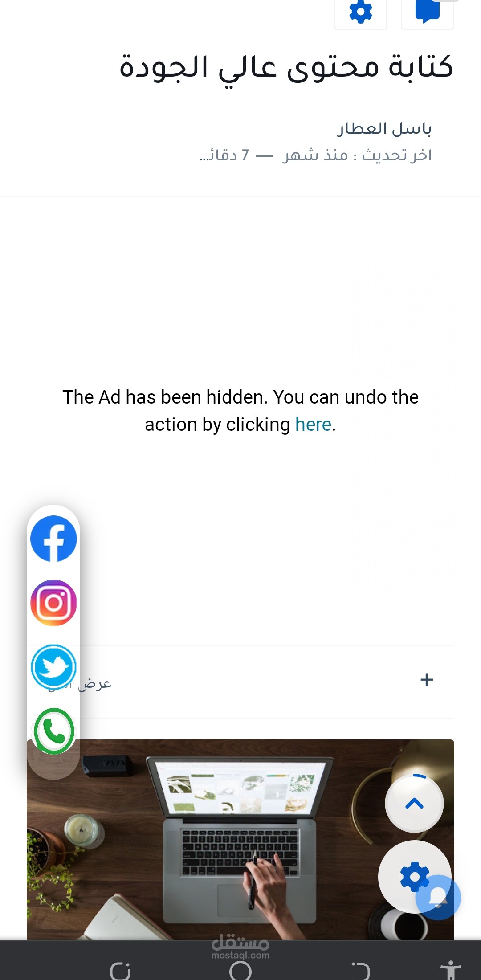Tap the Twitter bird icon

[53, 667]
